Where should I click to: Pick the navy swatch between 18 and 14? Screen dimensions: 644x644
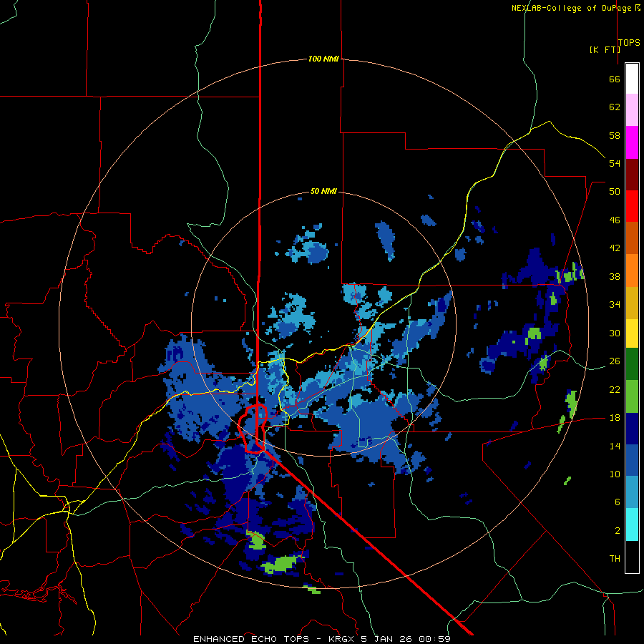632,429
